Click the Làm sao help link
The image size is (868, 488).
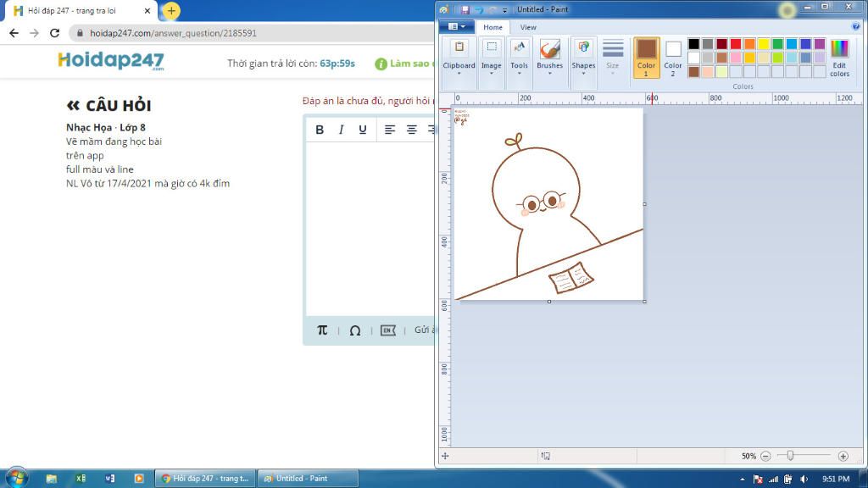404,64
